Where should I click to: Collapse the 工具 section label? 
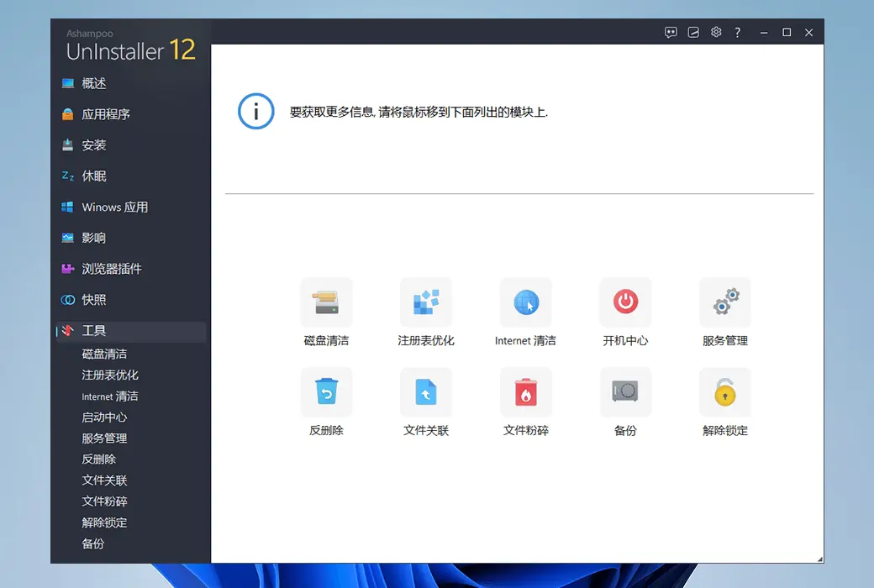tap(93, 330)
